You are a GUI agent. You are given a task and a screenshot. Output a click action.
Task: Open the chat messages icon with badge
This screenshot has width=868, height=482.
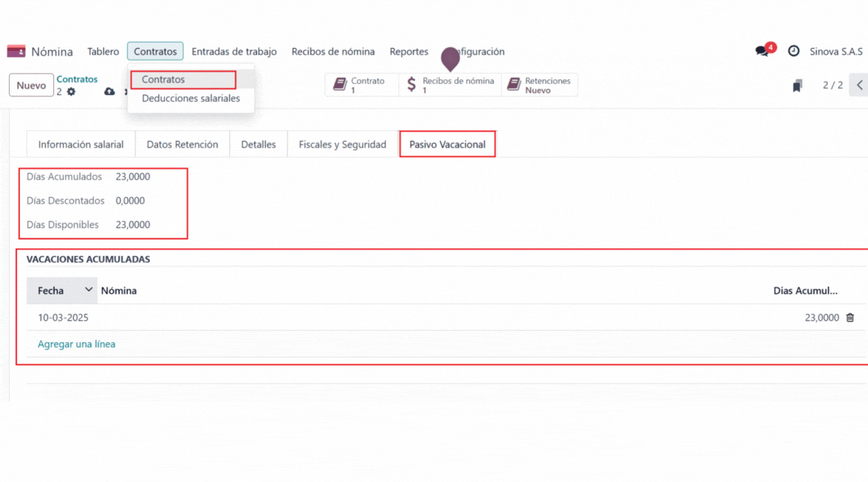pos(762,52)
